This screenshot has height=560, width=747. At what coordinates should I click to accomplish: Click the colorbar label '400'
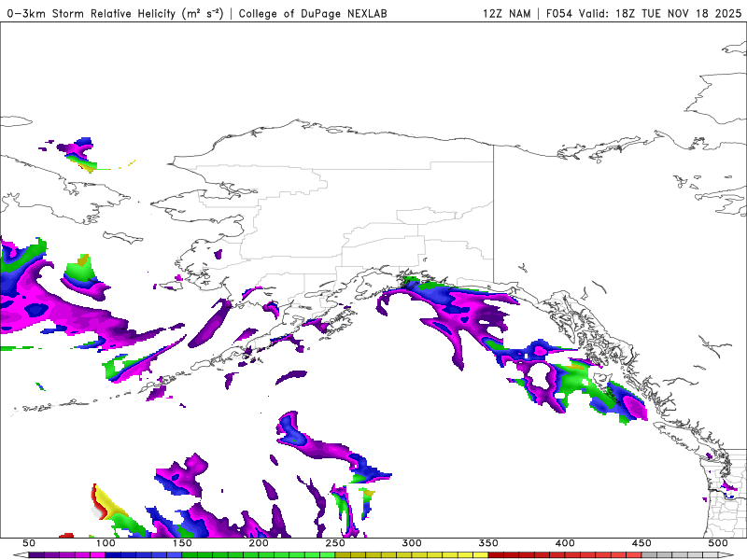[565, 543]
